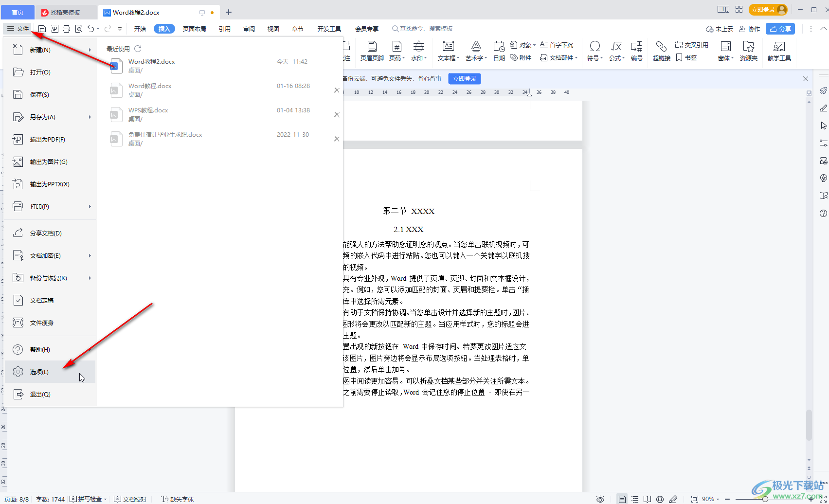Click Collaborate (协作) button
The width and height of the screenshot is (829, 504).
pyautogui.click(x=749, y=29)
